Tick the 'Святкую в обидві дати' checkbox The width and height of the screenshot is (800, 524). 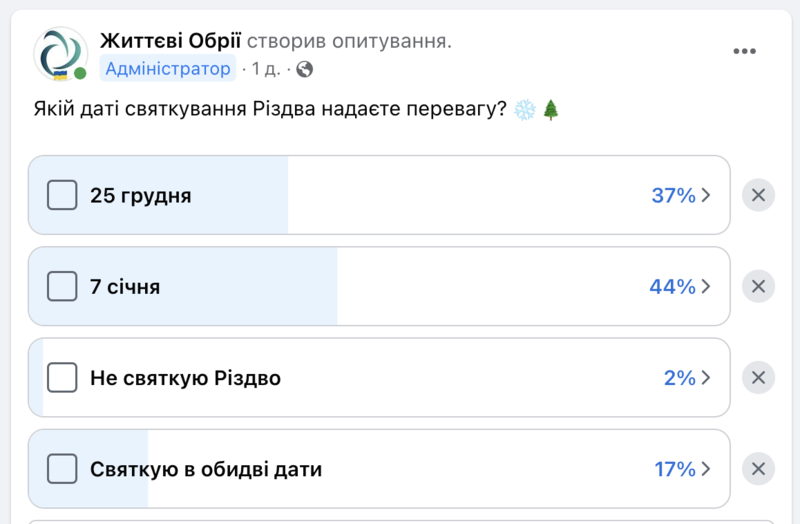[x=62, y=469]
